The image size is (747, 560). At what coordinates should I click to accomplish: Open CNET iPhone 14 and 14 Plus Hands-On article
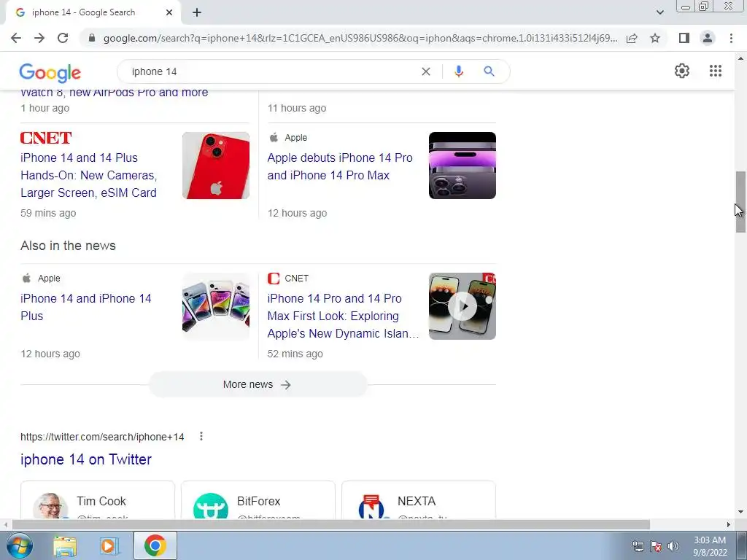pos(88,175)
